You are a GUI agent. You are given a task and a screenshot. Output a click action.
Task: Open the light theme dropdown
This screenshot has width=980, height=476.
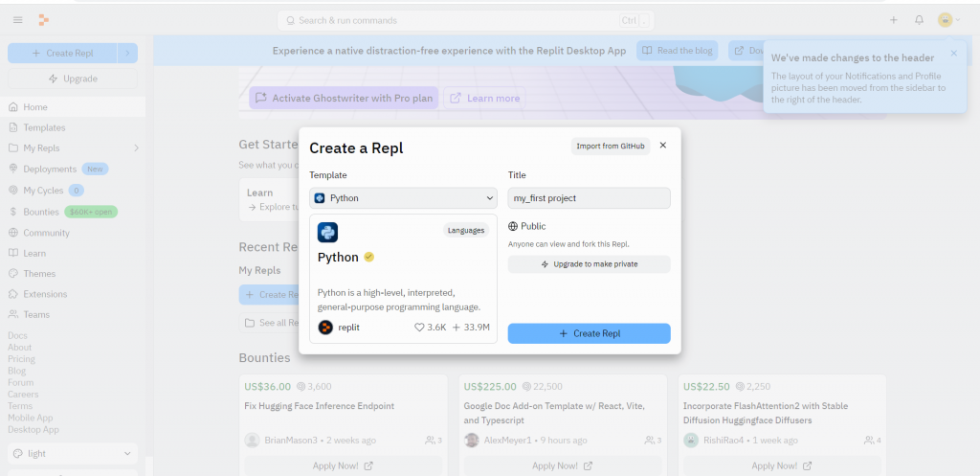[x=73, y=453]
